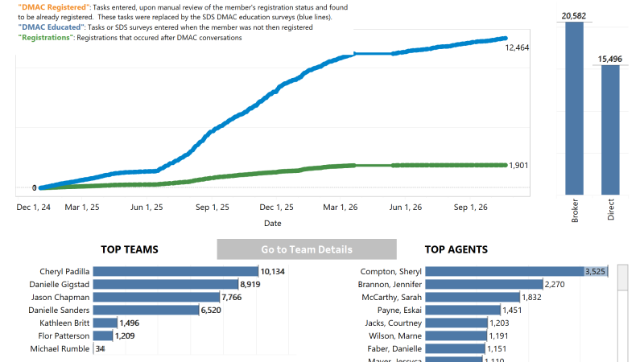The image size is (644, 362).
Task: Click the Sep 1, 25 axis label
Action: 213,208
